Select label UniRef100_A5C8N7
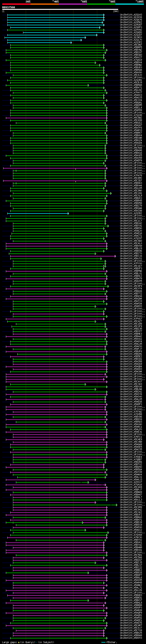The width and height of the screenshot is (146, 644). (131, 45)
